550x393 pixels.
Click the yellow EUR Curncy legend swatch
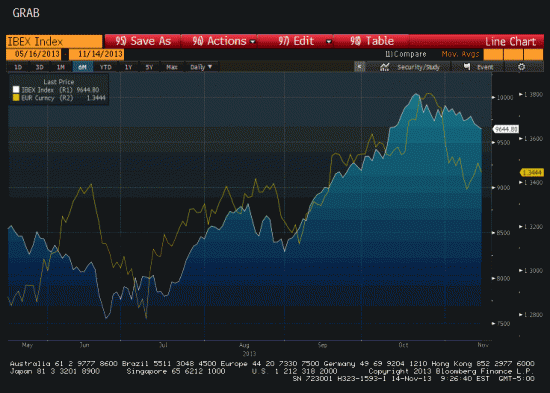(x=16, y=98)
